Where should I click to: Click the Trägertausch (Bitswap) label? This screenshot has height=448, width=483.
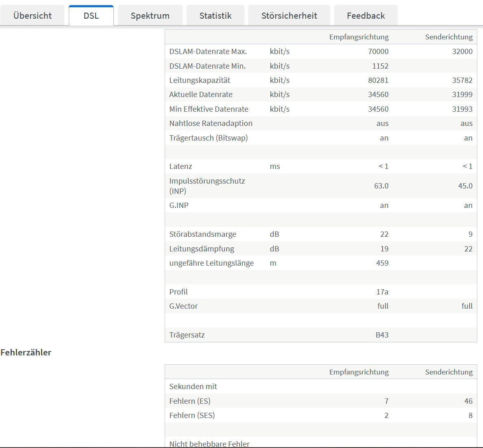(x=209, y=138)
